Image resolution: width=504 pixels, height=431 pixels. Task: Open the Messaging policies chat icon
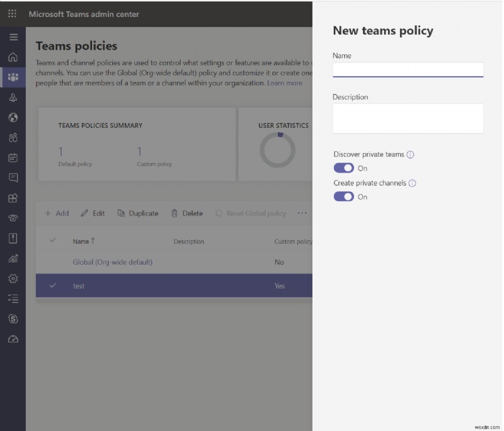(x=12, y=178)
